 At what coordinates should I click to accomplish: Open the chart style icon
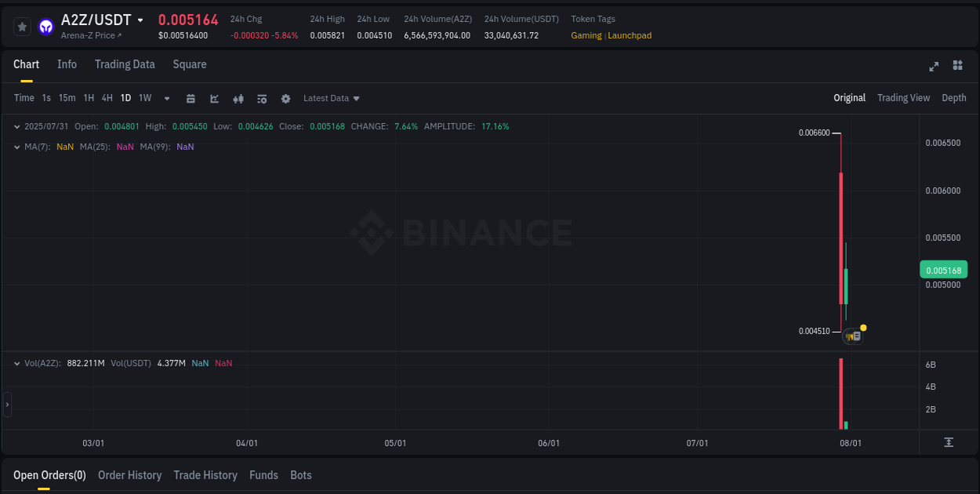(214, 98)
